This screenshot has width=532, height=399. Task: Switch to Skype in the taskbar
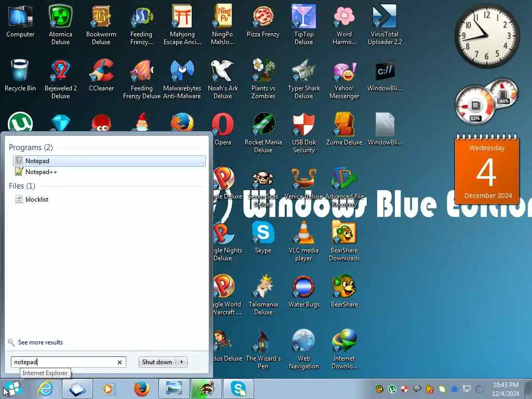click(238, 389)
